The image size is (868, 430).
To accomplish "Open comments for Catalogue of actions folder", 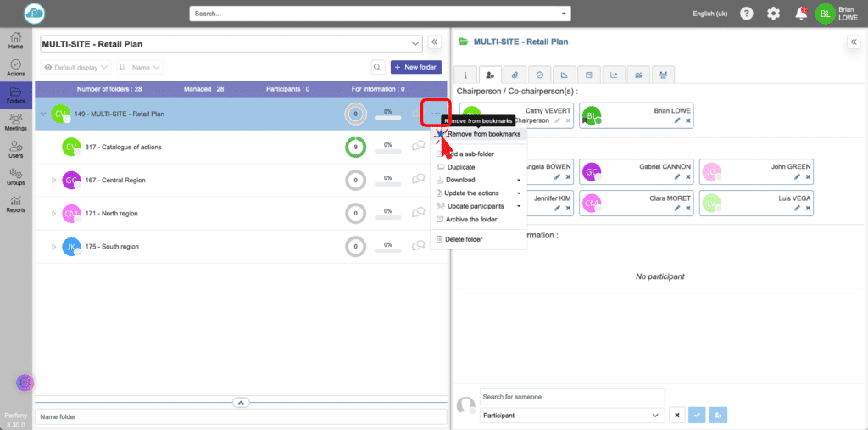I will (x=418, y=147).
